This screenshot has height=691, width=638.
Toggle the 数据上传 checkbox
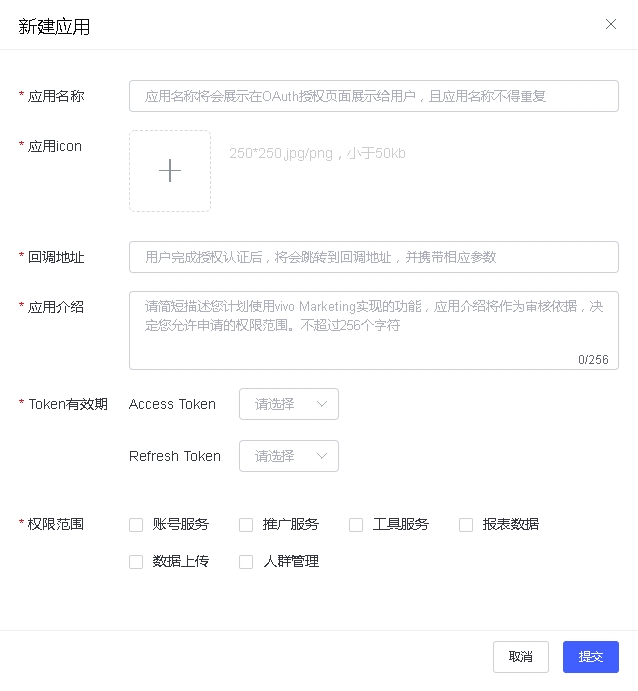point(136,561)
